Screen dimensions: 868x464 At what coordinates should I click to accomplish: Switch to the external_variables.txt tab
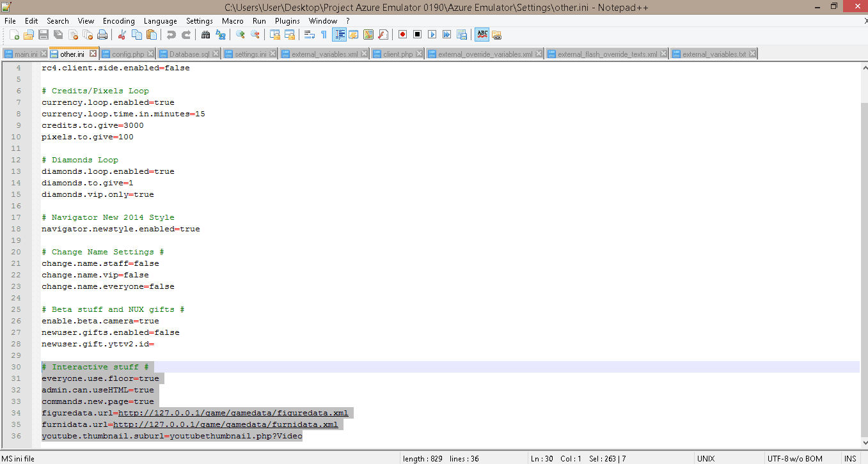[x=714, y=54]
